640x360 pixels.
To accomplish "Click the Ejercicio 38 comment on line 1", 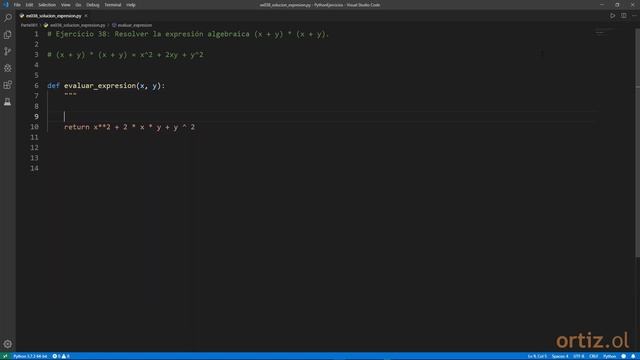I will point(188,34).
